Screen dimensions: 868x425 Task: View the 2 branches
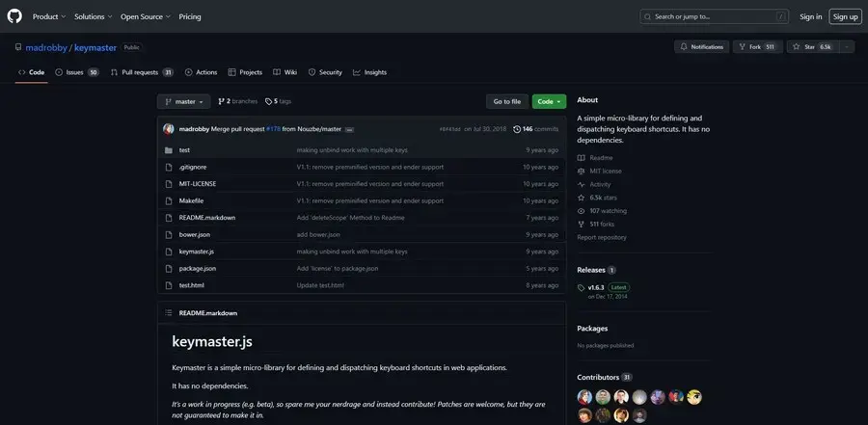tap(238, 101)
